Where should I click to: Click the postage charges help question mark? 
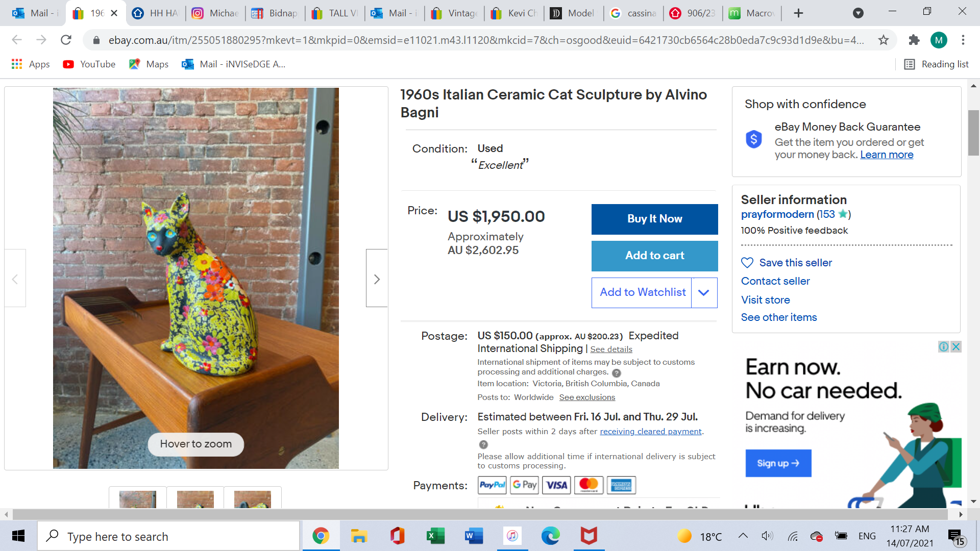[617, 373]
